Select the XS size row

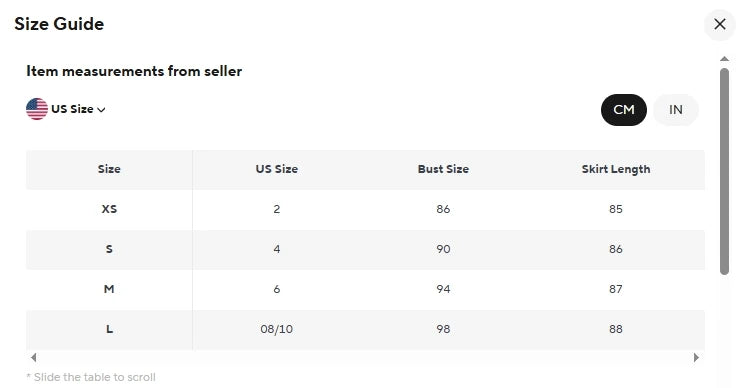click(x=365, y=209)
